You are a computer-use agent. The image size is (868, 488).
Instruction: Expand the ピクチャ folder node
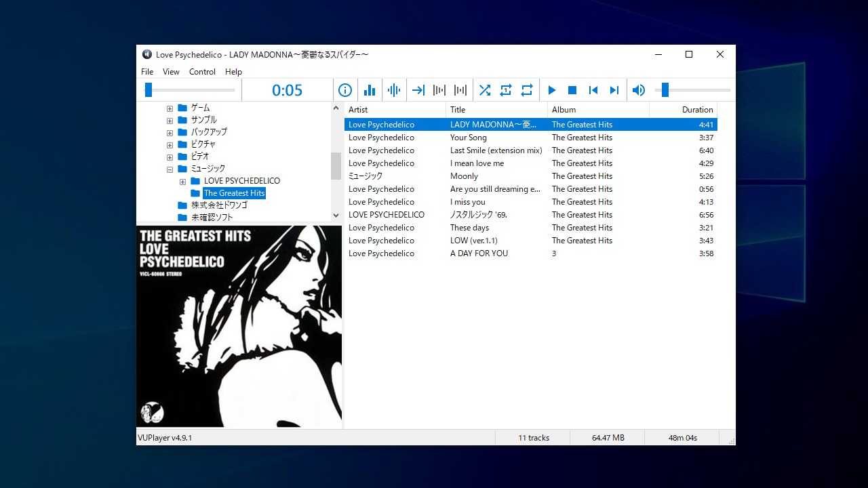pos(170,145)
